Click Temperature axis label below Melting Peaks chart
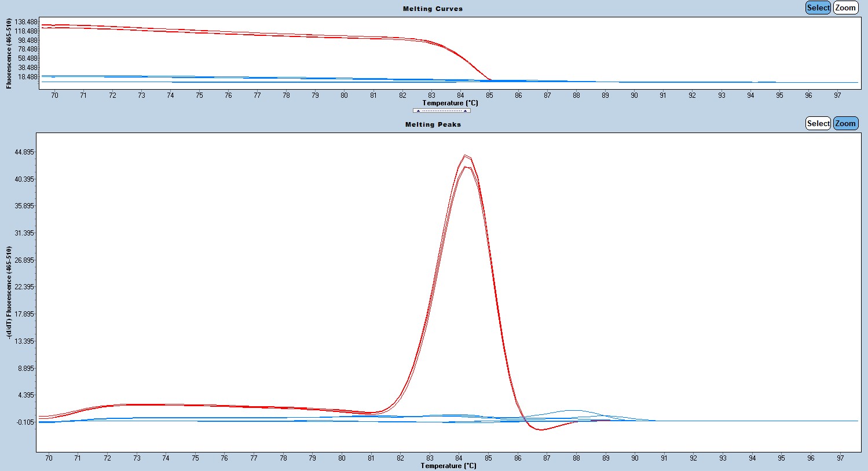Screen dimensions: 868x471 click(448, 466)
